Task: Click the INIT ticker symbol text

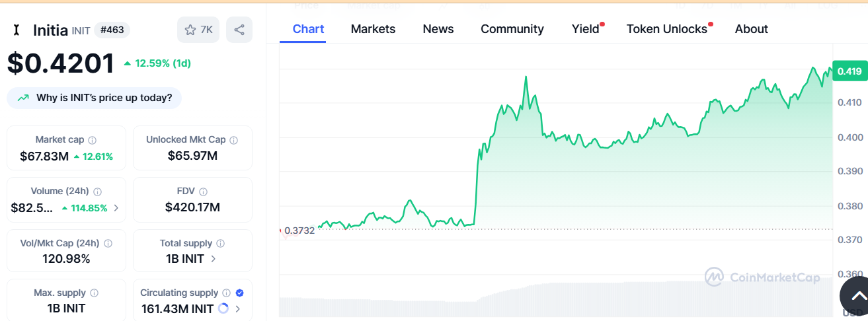Action: click(80, 30)
